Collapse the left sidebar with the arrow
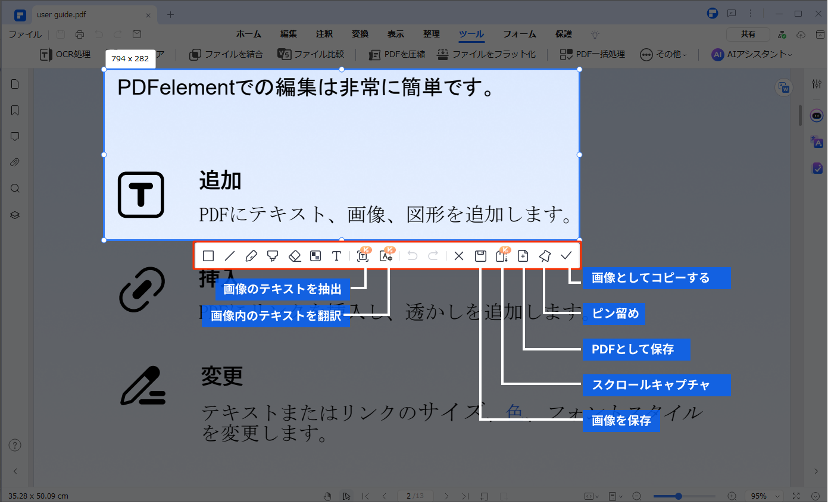The height and width of the screenshot is (504, 828). tap(15, 471)
